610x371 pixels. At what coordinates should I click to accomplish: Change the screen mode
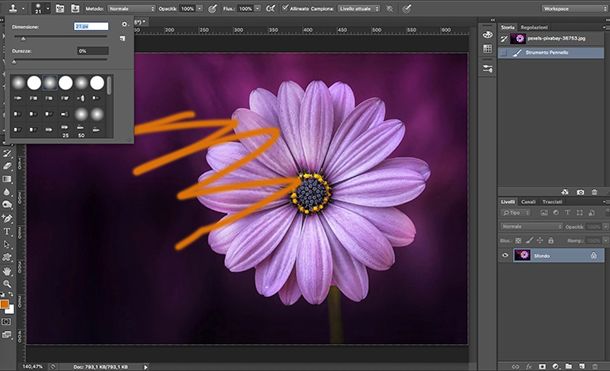7,334
